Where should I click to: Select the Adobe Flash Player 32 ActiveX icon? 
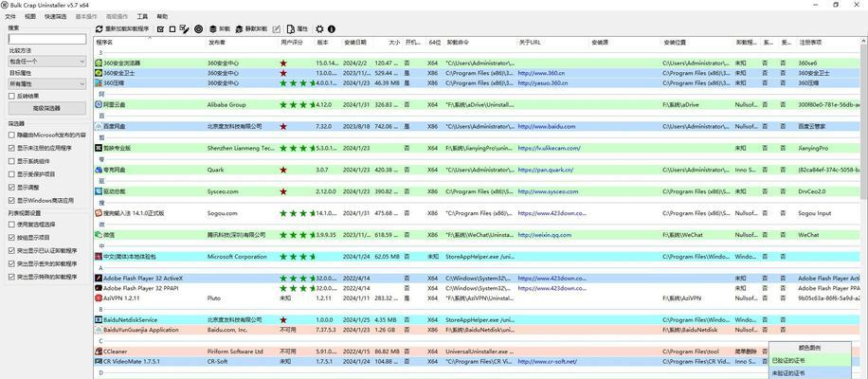99,279
